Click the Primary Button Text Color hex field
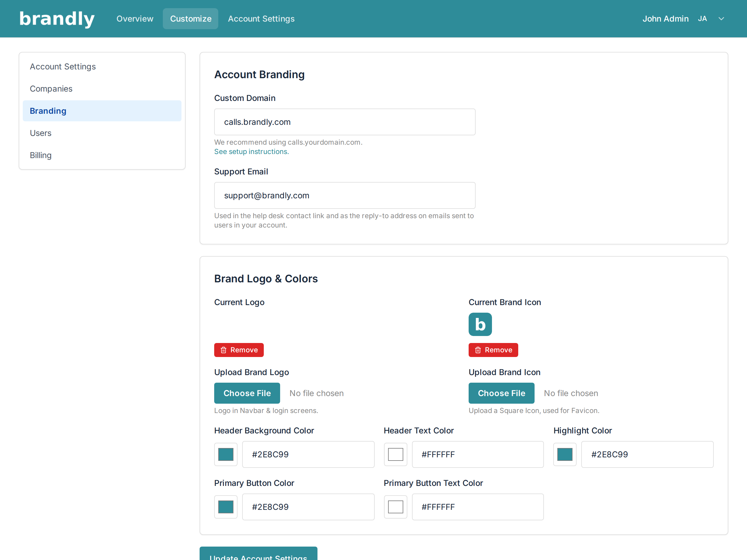 [477, 507]
